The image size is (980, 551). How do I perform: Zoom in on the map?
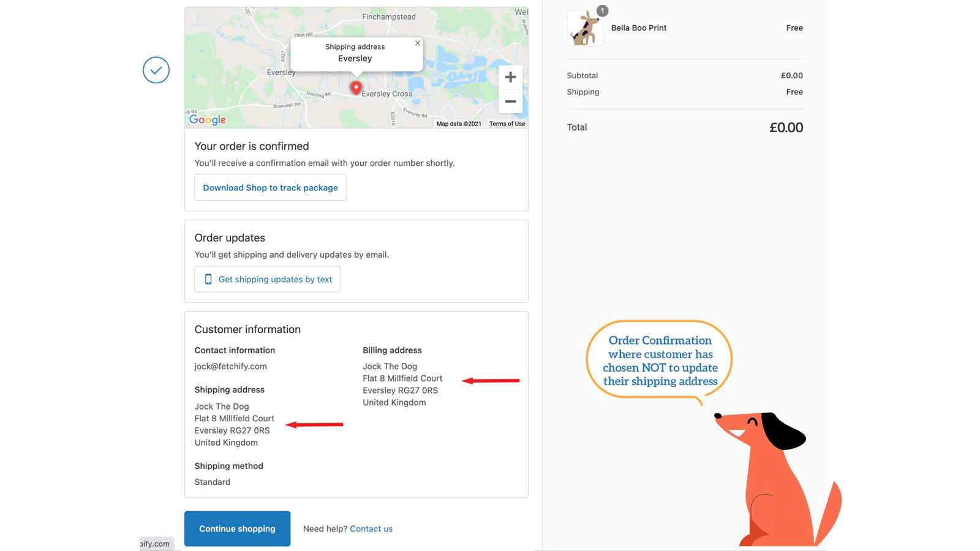pyautogui.click(x=510, y=77)
